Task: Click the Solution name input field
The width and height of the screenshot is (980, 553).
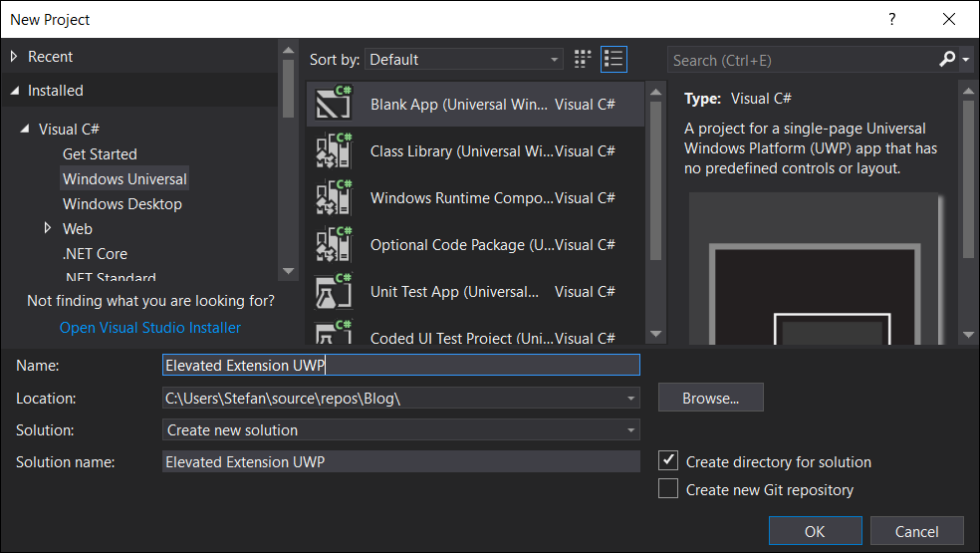Action: pyautogui.click(x=400, y=461)
